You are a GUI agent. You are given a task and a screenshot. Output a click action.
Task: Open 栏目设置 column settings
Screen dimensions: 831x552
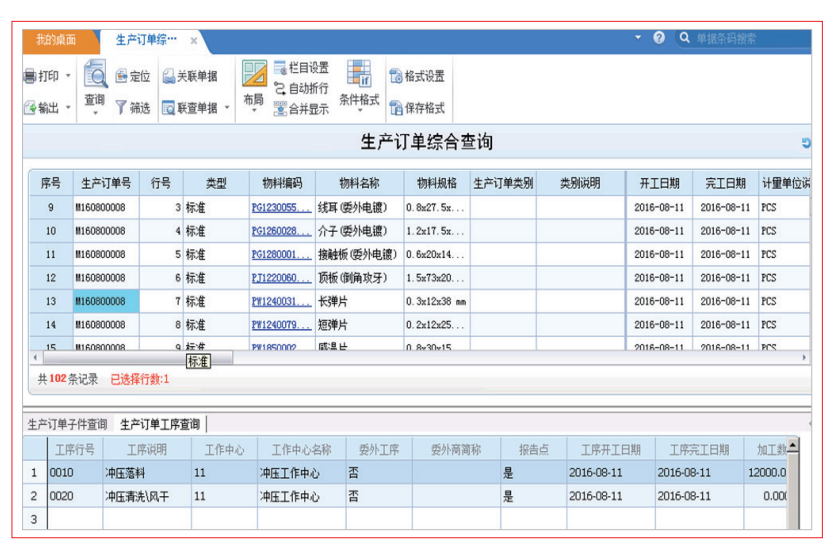coord(301,68)
